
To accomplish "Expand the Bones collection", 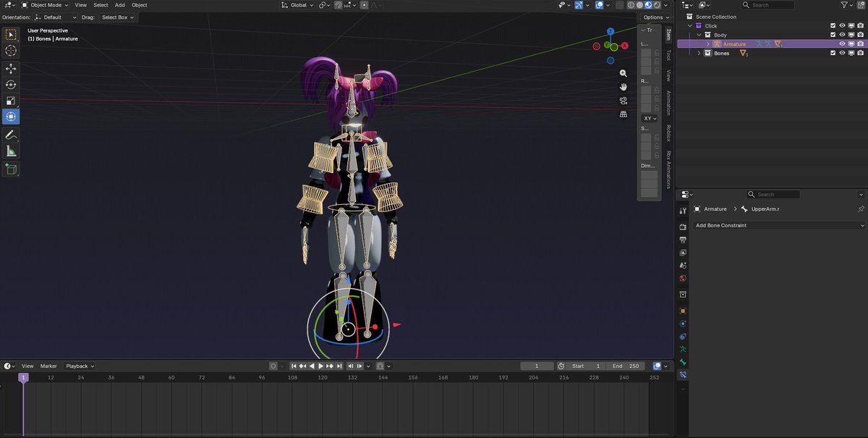I will (x=699, y=53).
